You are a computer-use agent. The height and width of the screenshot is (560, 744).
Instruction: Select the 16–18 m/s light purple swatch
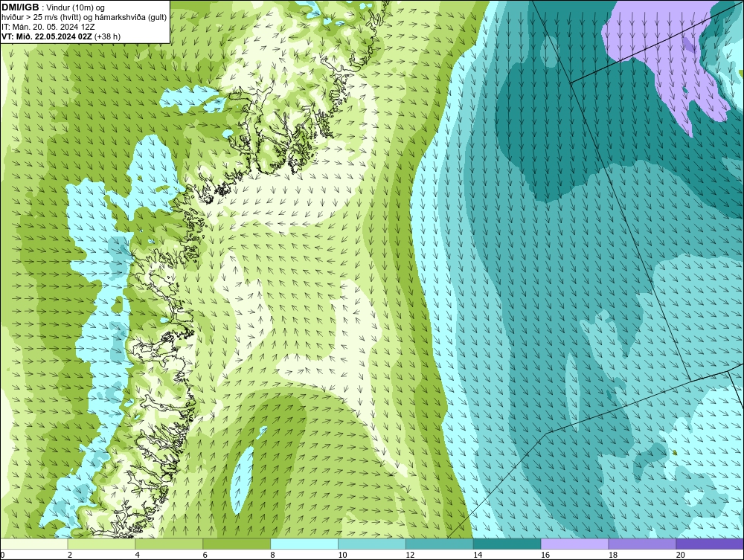click(x=574, y=544)
